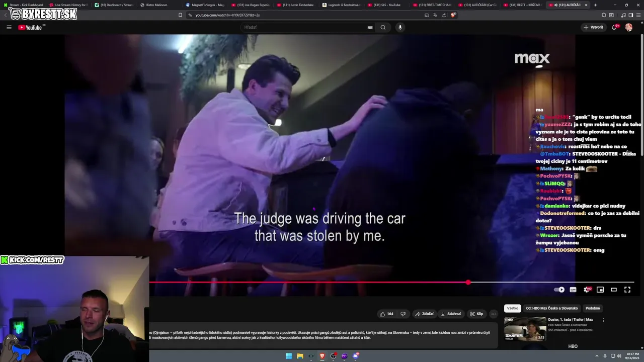Click the red playhead on progress bar
Screen dimensions: 644x362
point(468,283)
